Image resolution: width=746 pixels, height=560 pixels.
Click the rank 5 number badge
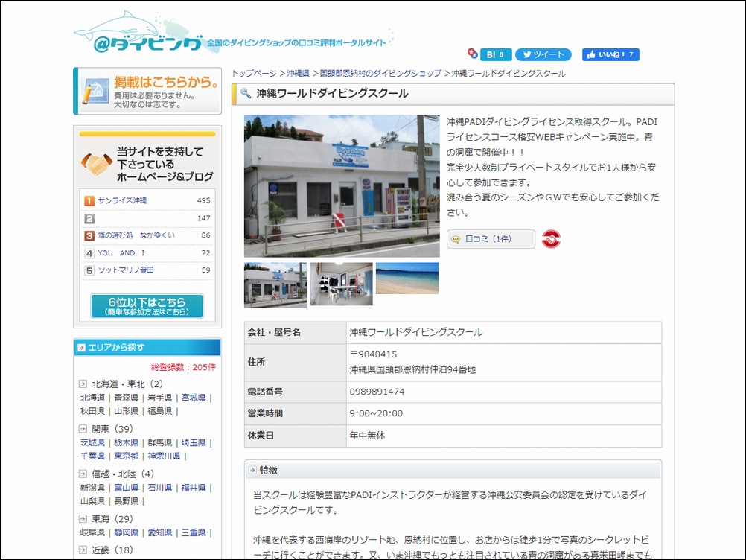[89, 270]
